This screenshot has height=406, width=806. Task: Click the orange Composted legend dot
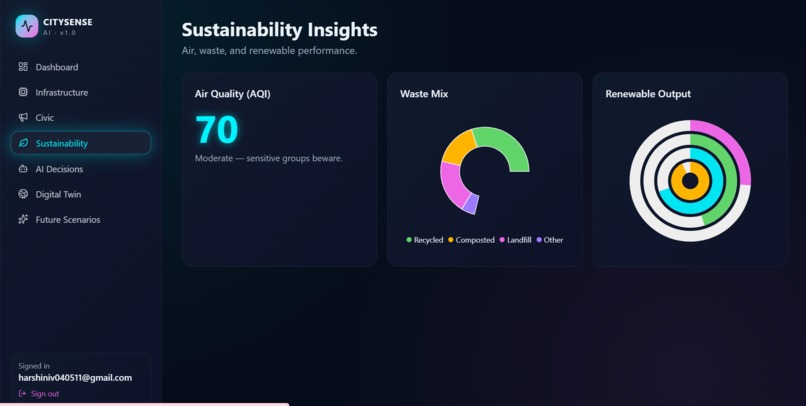[x=451, y=240]
